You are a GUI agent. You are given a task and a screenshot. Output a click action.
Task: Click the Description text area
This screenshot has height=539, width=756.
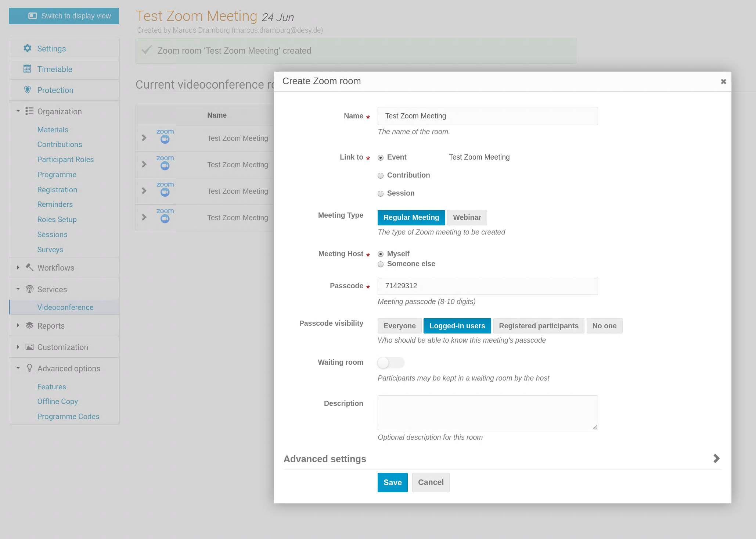pos(487,413)
